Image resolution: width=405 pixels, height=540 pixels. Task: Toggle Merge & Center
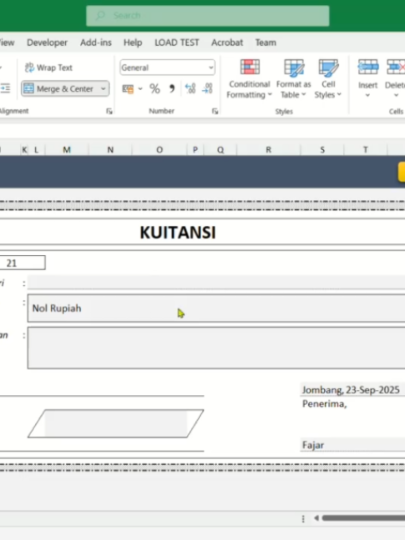pyautogui.click(x=60, y=89)
